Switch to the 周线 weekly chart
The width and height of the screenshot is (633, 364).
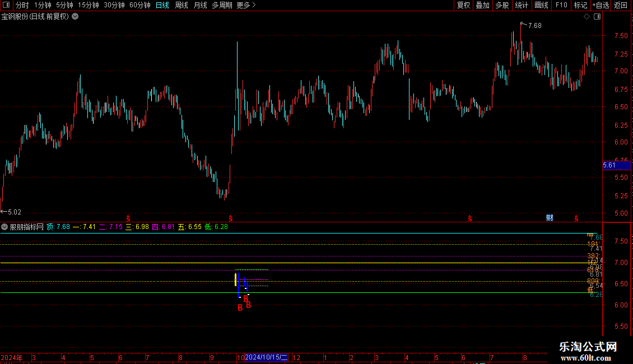point(181,5)
